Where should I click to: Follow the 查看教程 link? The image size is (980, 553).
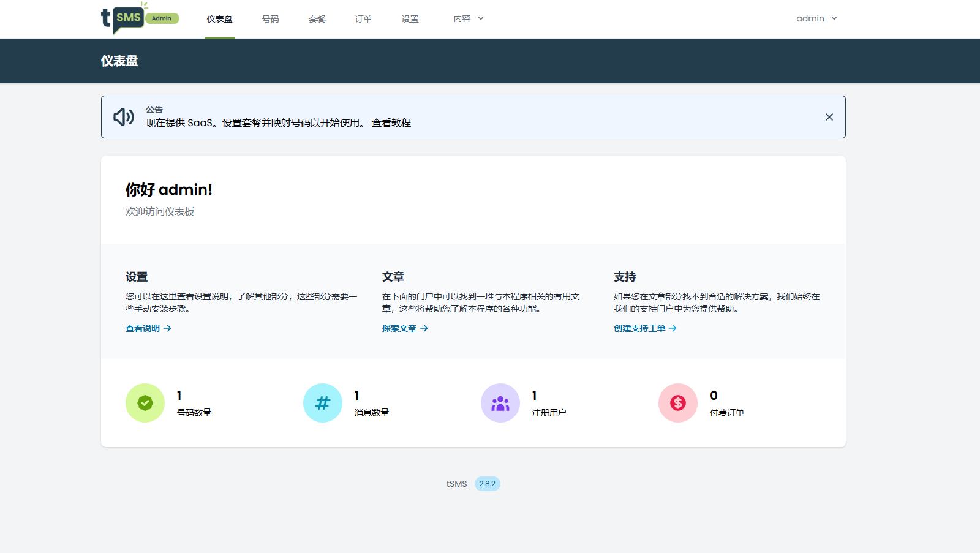pyautogui.click(x=391, y=122)
